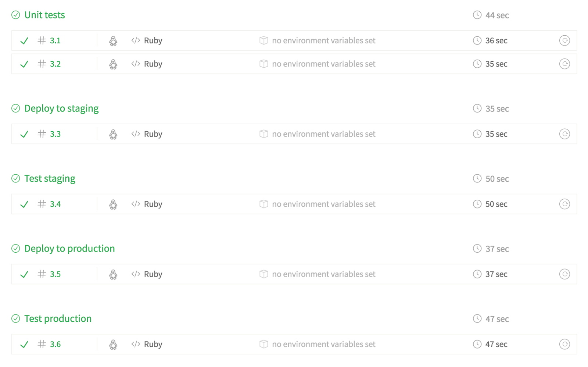Click the hash icon before job 3.3

[41, 134]
